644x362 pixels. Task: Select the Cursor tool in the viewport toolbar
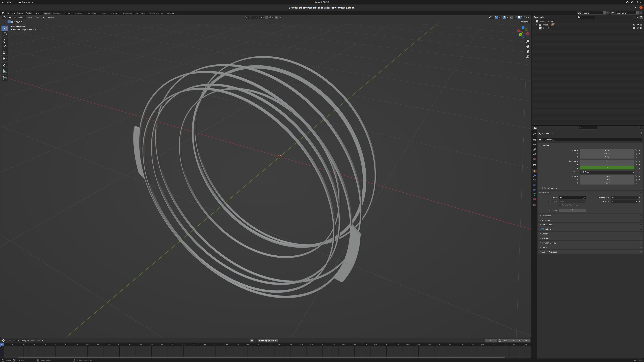(5, 34)
